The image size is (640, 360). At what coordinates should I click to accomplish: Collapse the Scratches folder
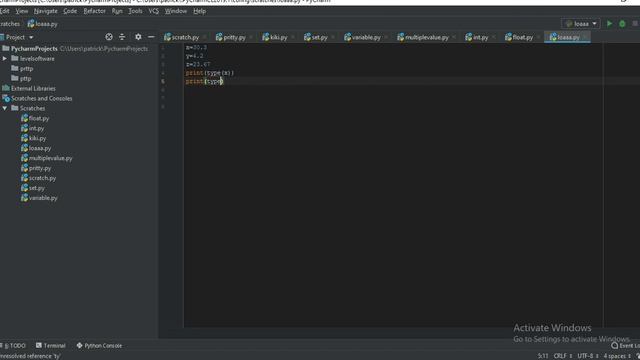5,109
